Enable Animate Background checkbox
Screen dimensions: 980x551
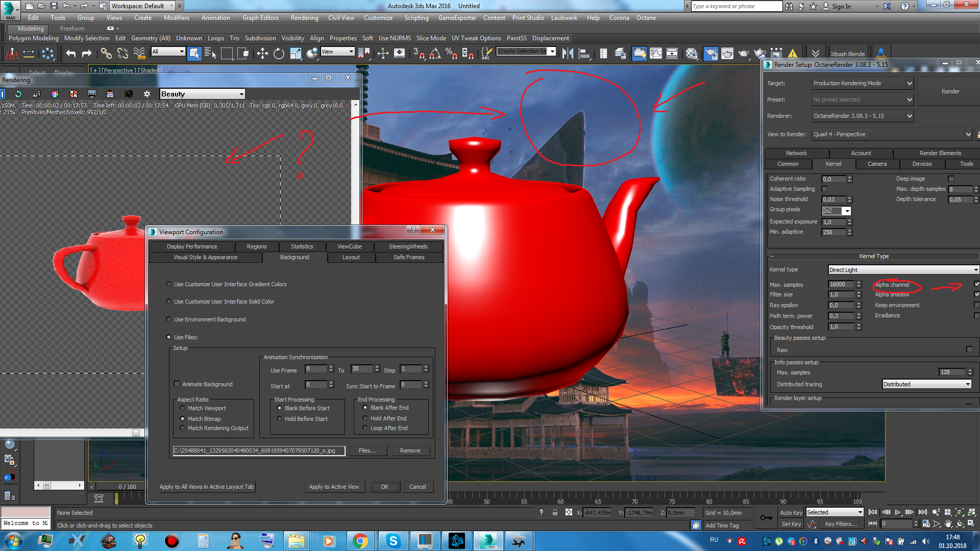pos(177,384)
